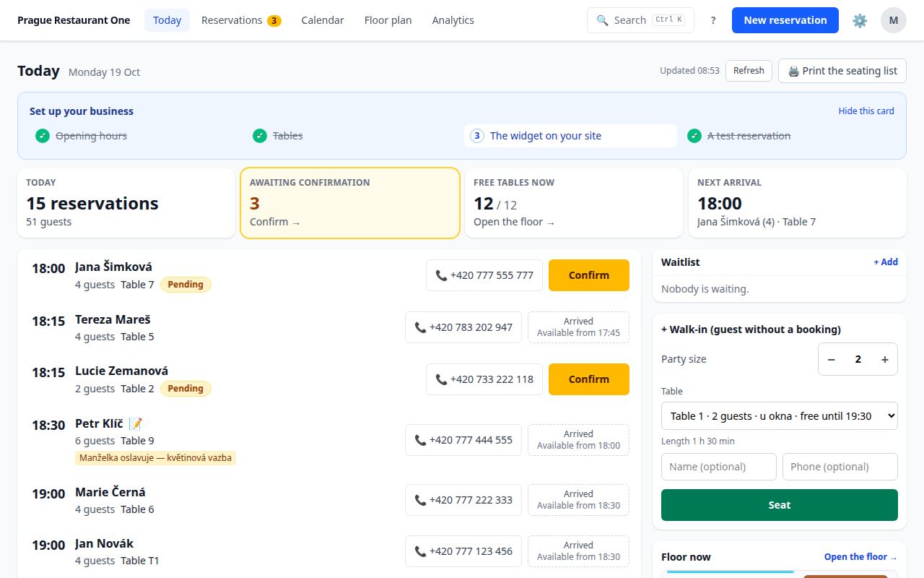
Task: Add a guest to the Waitlist
Action: pyautogui.click(x=886, y=262)
